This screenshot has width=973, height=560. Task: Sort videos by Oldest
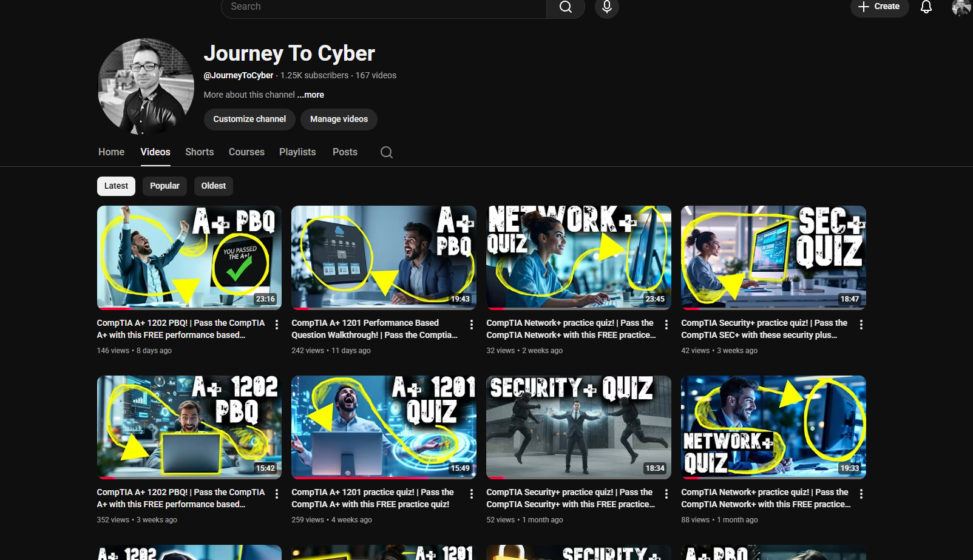click(x=214, y=186)
